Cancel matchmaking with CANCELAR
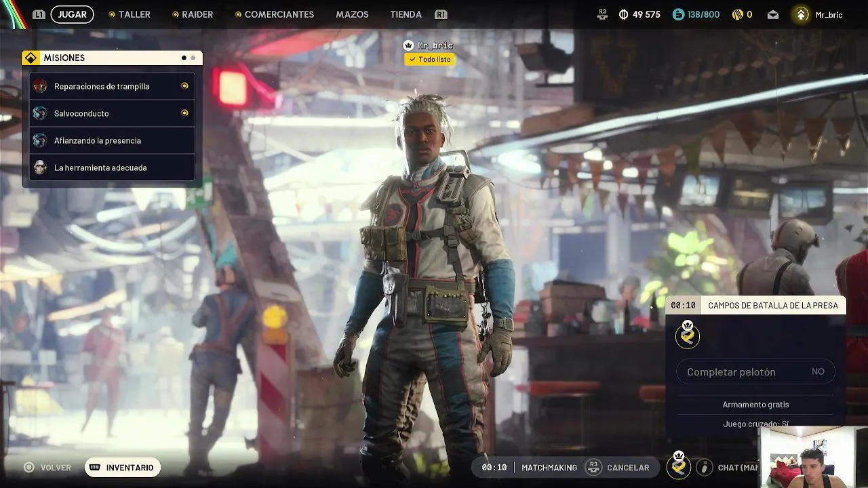Image resolution: width=868 pixels, height=488 pixels. tap(628, 468)
